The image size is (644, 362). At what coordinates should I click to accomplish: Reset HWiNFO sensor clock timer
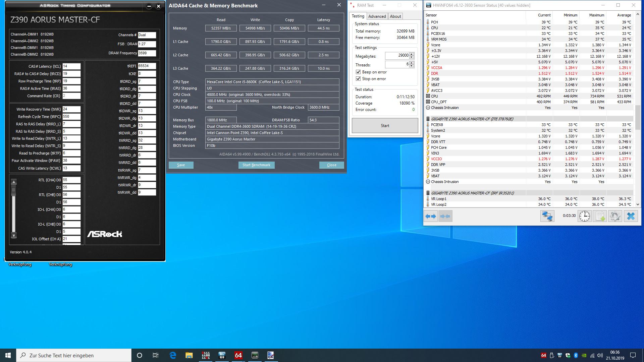pos(584,216)
